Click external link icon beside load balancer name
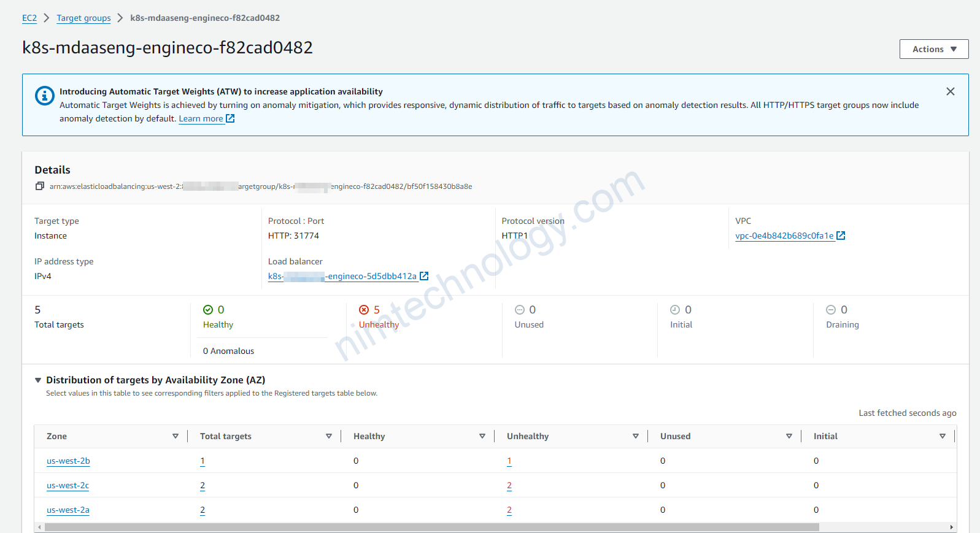The image size is (980, 533). (x=424, y=276)
